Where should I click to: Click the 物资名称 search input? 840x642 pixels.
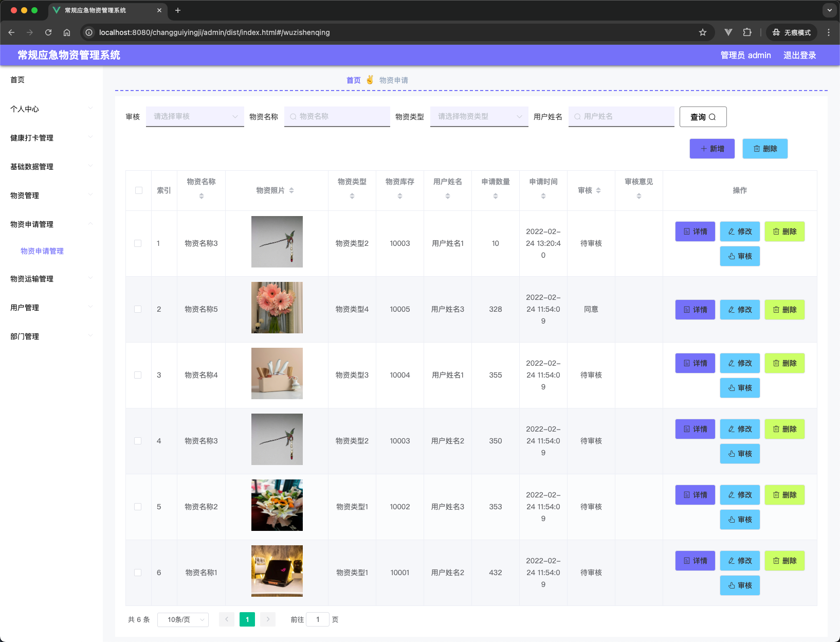(x=337, y=117)
